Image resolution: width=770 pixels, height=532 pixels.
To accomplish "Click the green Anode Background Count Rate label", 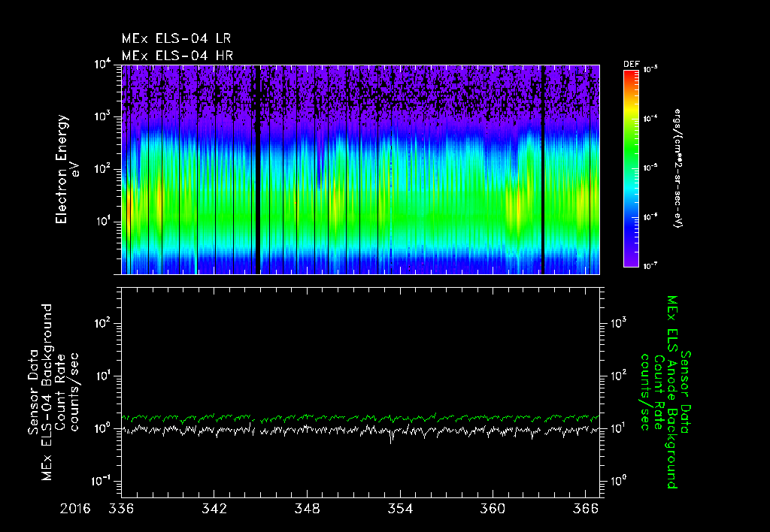I will (665, 391).
